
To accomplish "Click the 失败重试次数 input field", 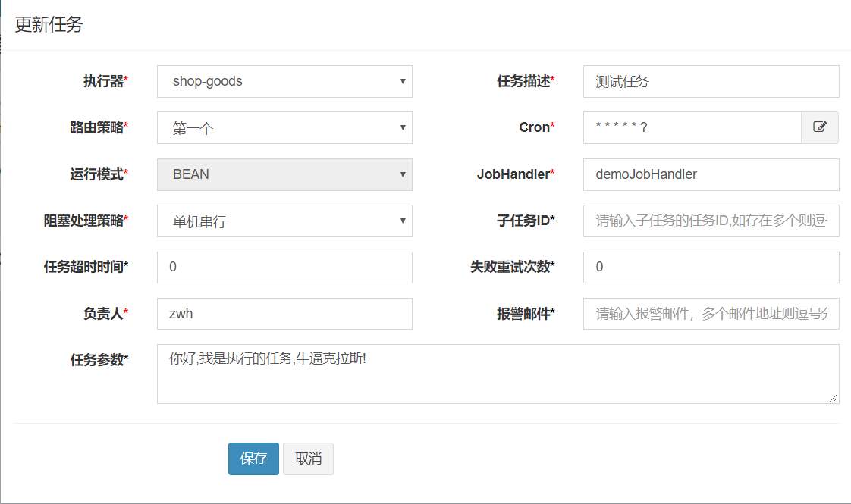I will coord(711,267).
